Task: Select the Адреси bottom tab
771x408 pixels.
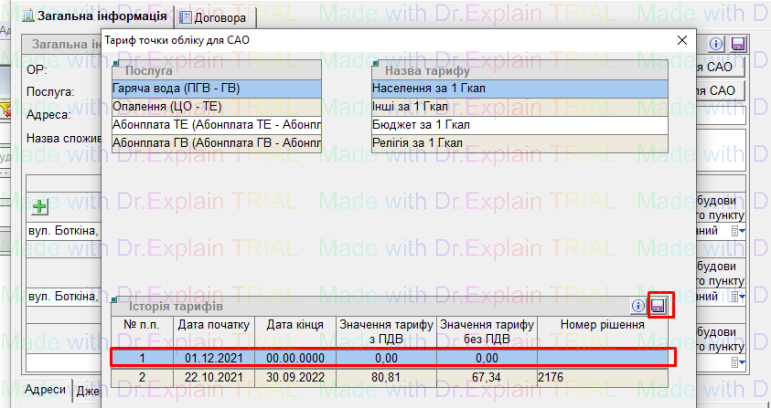Action: coord(46,390)
